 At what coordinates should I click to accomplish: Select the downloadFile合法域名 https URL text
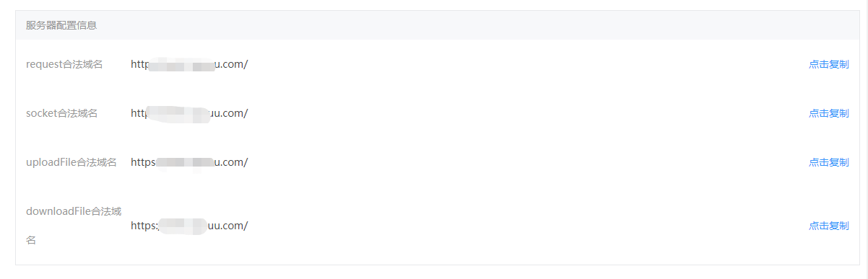[x=189, y=226]
